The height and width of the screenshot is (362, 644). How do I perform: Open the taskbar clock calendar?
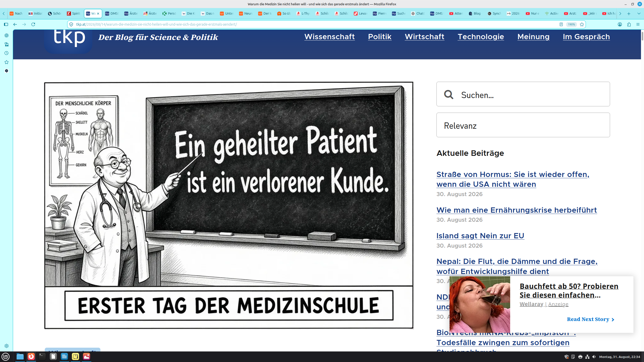coord(620,357)
